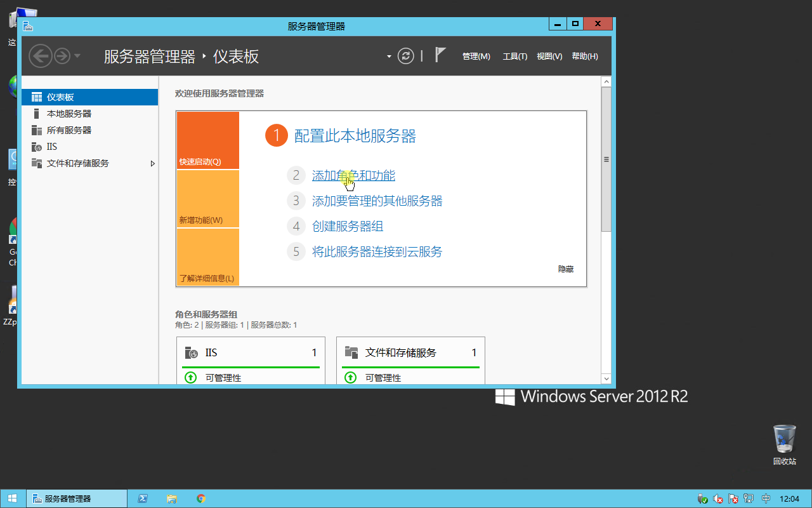
Task: Open Chrome from the taskbar
Action: tap(201, 498)
